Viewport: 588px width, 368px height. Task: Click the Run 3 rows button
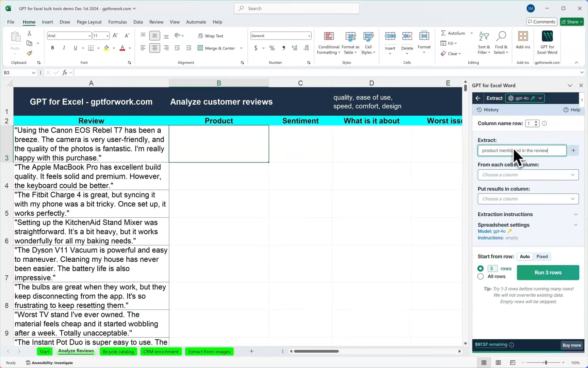click(x=548, y=273)
